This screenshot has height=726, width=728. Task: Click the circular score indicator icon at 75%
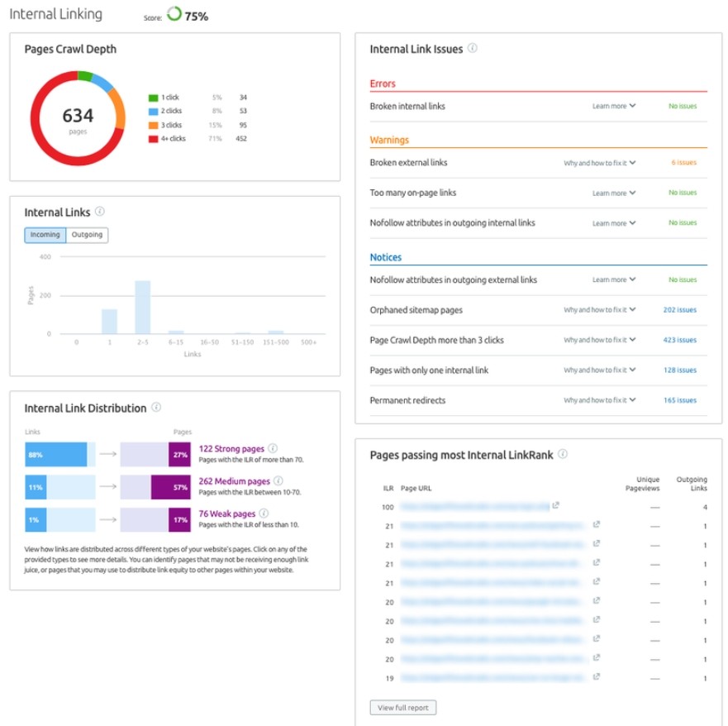click(x=174, y=14)
